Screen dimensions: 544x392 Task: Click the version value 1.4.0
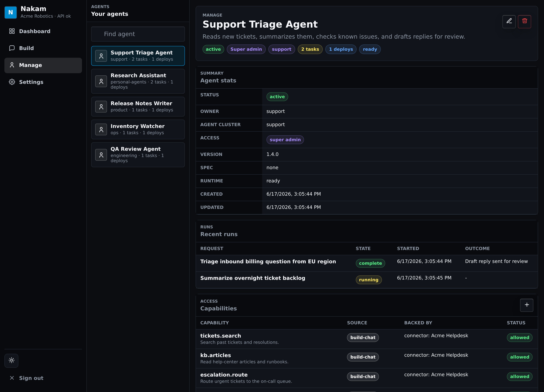tap(273, 154)
